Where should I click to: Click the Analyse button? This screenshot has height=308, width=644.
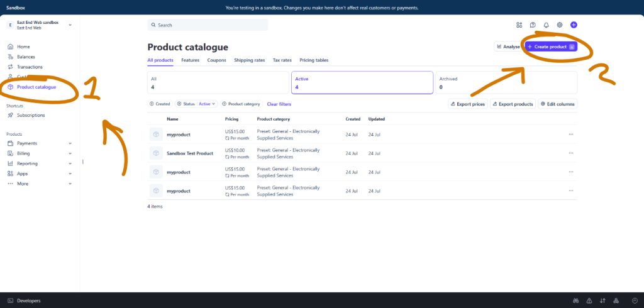click(508, 47)
